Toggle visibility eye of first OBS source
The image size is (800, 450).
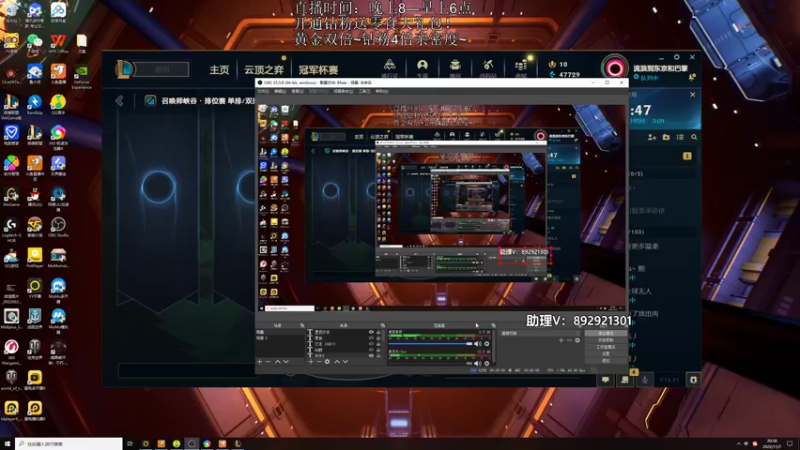pyautogui.click(x=371, y=332)
